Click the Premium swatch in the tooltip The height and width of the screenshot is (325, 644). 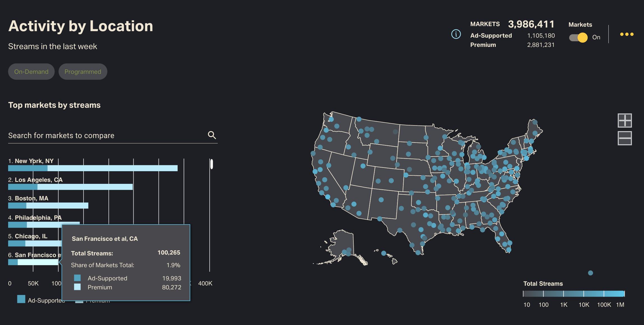point(77,287)
